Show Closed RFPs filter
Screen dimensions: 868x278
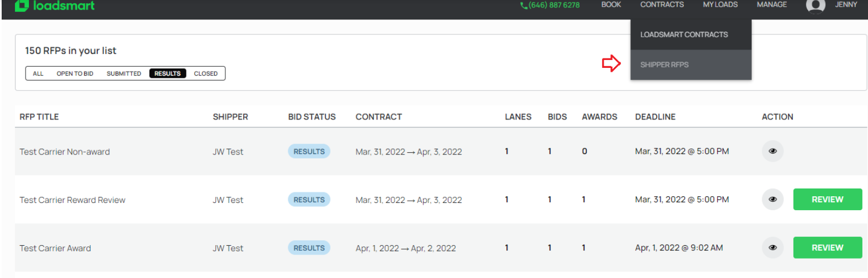205,73
